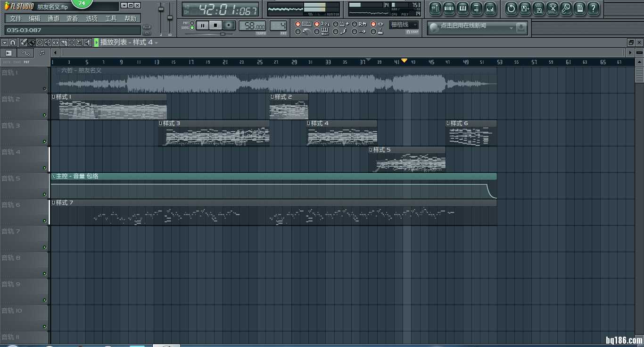Select the mute tool in playlist
The image size is (644, 347).
click(48, 42)
